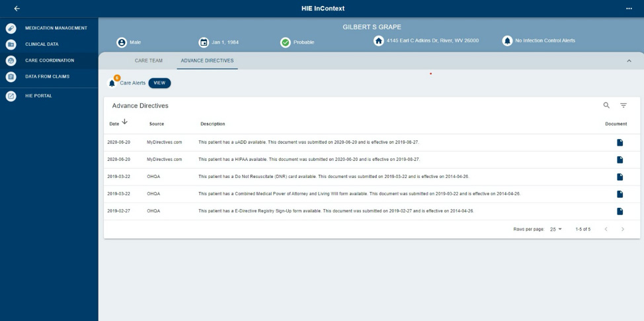644x321 pixels.
Task: Click the Care Alerts bell with badge
Action: (x=112, y=83)
